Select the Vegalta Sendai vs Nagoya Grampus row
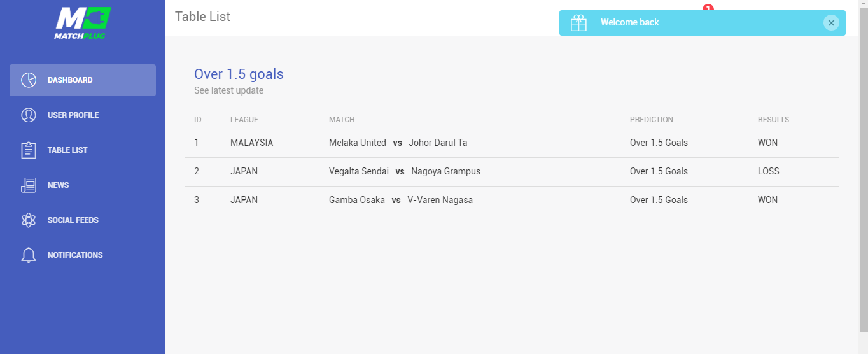The width and height of the screenshot is (868, 354). point(512,172)
